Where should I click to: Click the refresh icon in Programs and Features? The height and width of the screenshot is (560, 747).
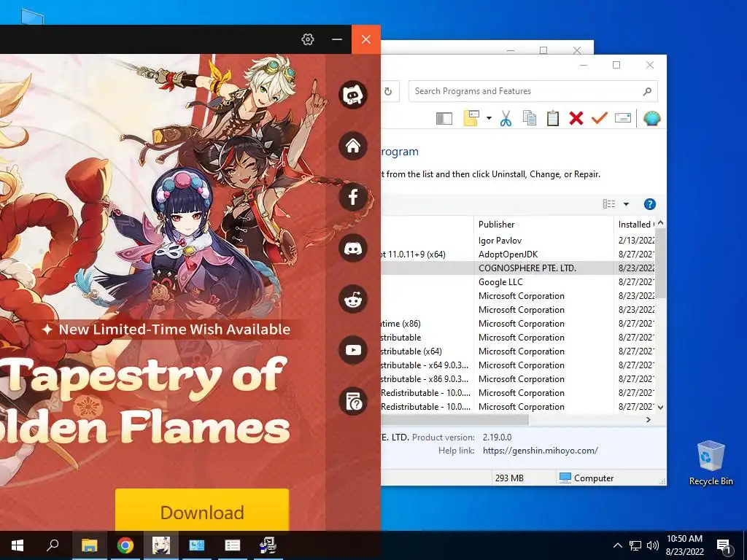tap(388, 91)
